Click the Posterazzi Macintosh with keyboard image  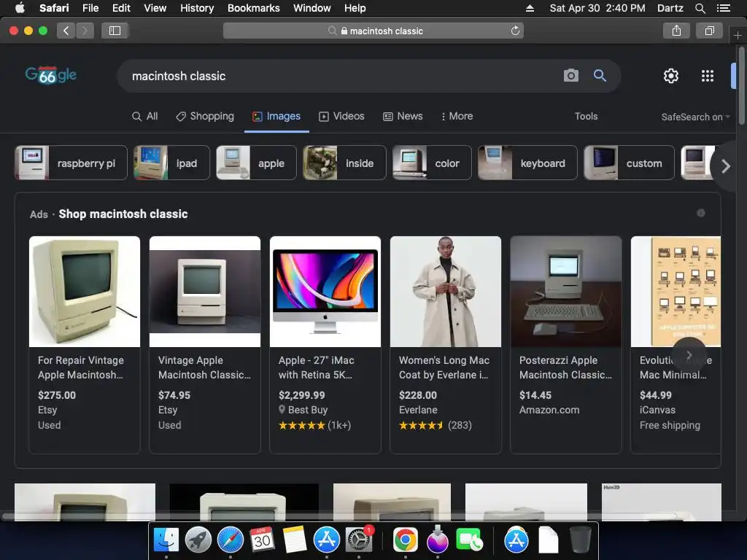566,292
